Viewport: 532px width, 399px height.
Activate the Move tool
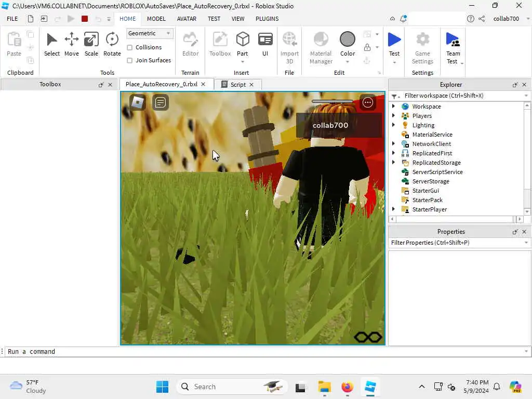71,44
